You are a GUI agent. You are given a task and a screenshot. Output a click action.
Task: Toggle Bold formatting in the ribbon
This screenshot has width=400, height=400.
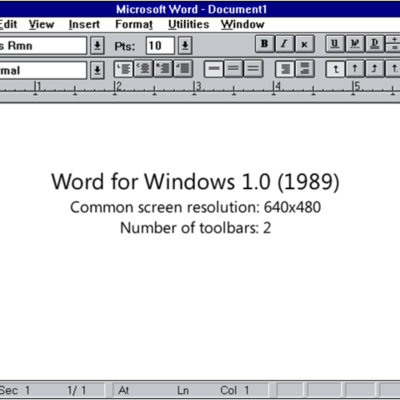point(264,44)
